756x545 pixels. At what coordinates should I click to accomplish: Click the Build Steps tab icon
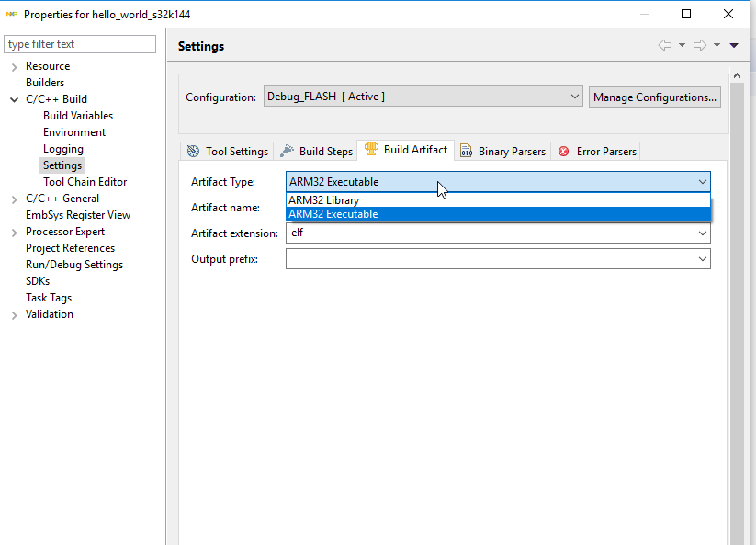(287, 152)
